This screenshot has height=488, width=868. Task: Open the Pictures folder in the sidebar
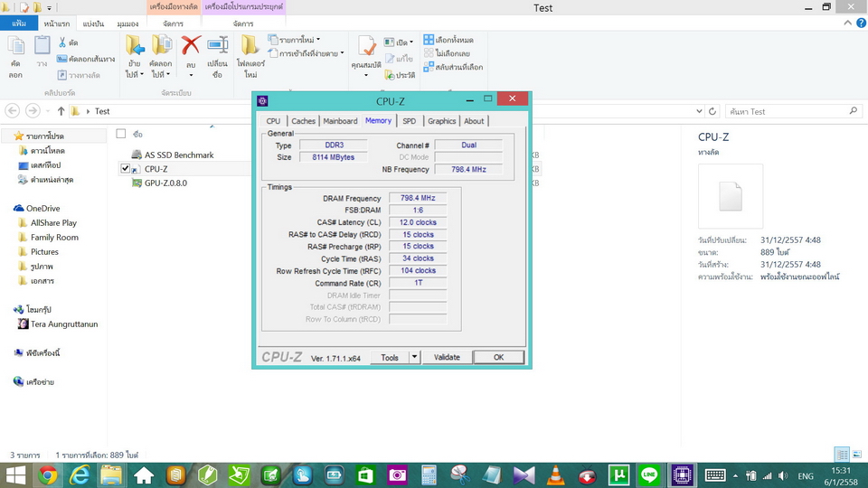pos(44,251)
